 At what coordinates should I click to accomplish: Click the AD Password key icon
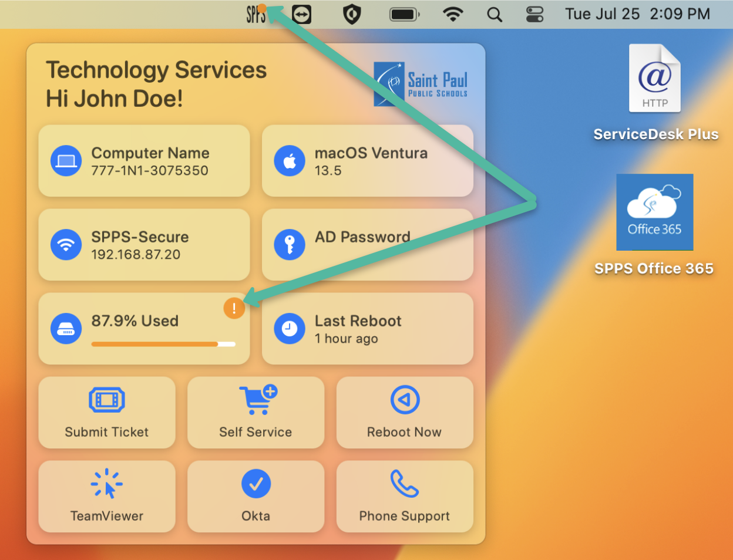pos(290,245)
